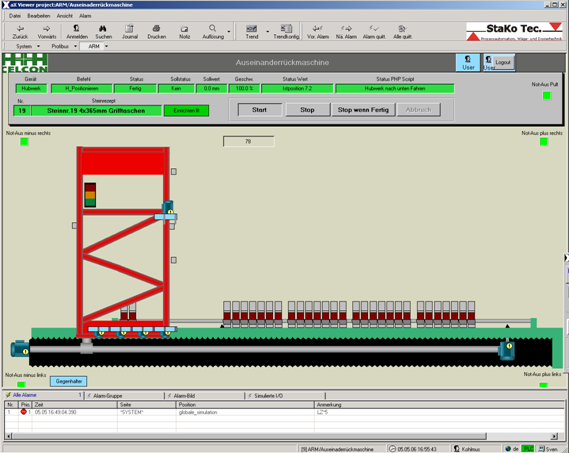Click the value field showing 78
The width and height of the screenshot is (569, 453).
tap(249, 142)
